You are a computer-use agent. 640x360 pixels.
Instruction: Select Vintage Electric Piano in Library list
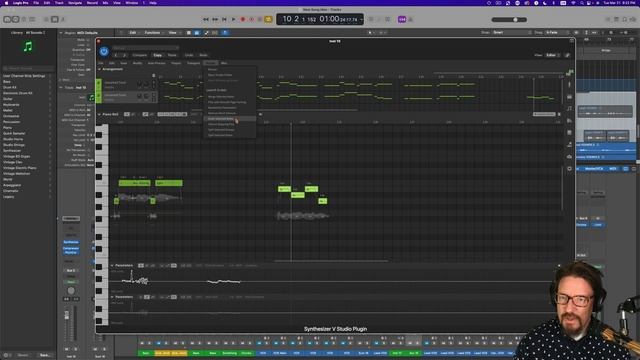tap(20, 168)
